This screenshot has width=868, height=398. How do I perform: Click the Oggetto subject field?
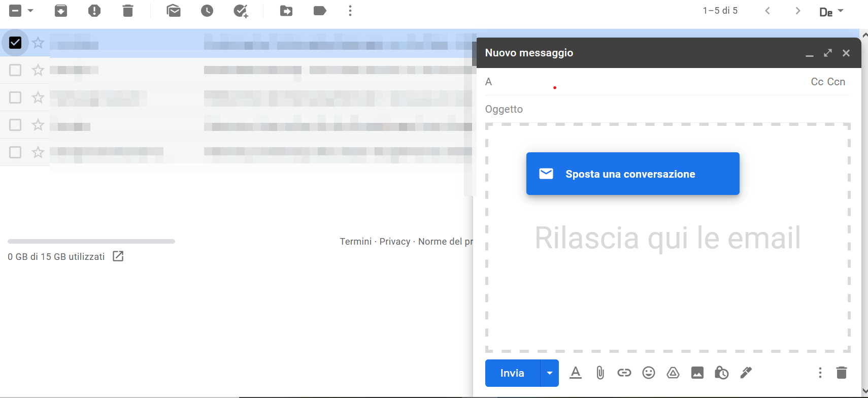pos(667,109)
